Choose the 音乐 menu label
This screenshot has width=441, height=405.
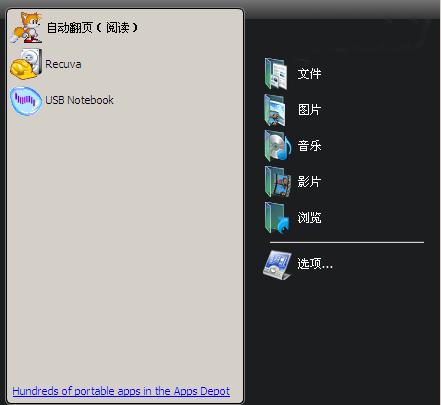pos(309,146)
